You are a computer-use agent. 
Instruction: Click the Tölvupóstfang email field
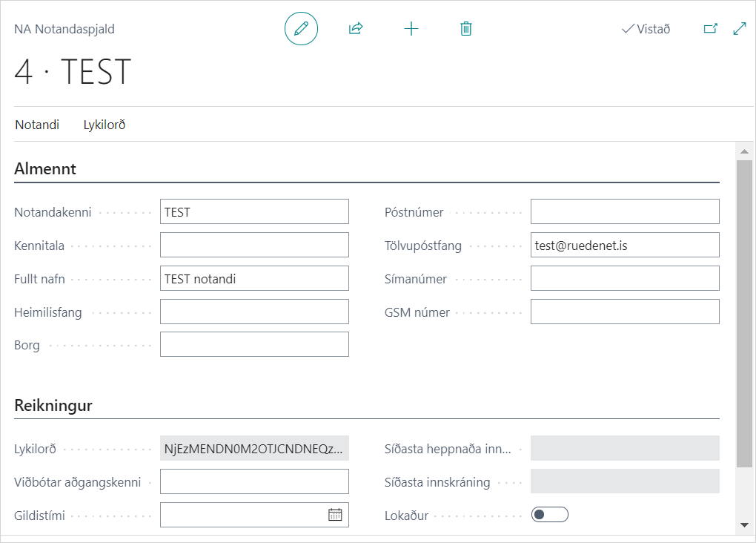625,245
